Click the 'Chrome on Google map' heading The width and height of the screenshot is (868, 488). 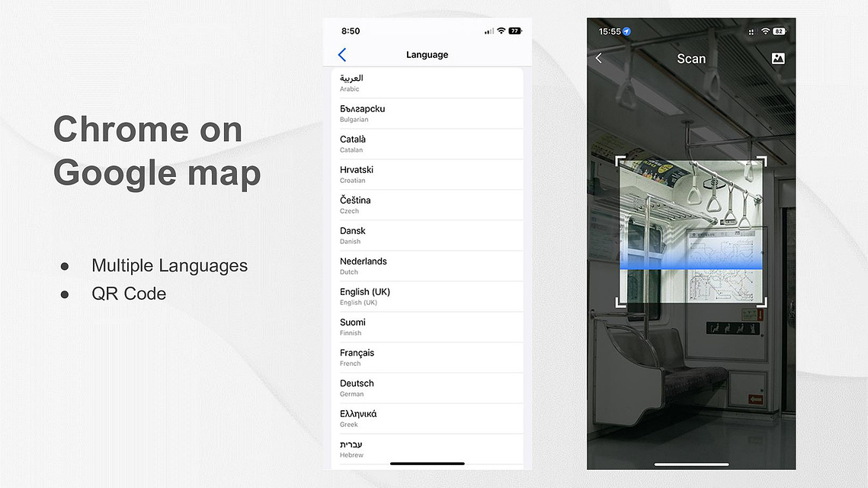point(157,151)
